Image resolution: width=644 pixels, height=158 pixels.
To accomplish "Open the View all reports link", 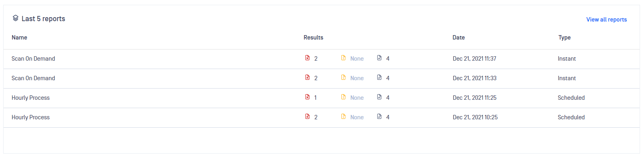I will [606, 20].
